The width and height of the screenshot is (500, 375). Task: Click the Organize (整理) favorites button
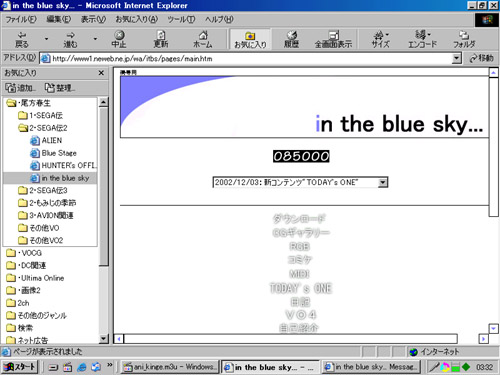(x=60, y=88)
